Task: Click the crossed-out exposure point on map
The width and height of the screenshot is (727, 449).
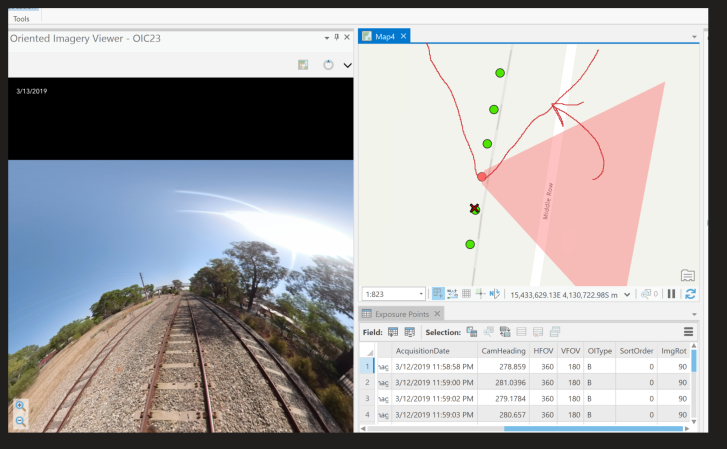Action: pyautogui.click(x=474, y=209)
